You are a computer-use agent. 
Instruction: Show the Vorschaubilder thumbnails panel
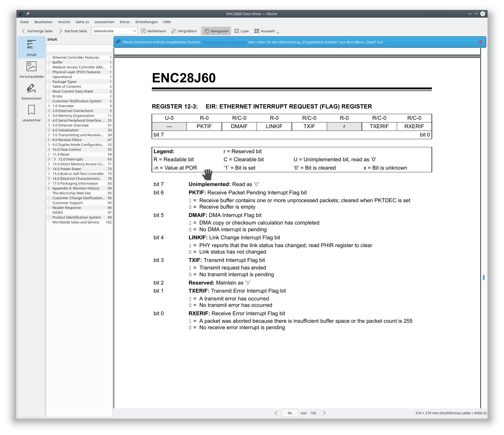[31, 69]
